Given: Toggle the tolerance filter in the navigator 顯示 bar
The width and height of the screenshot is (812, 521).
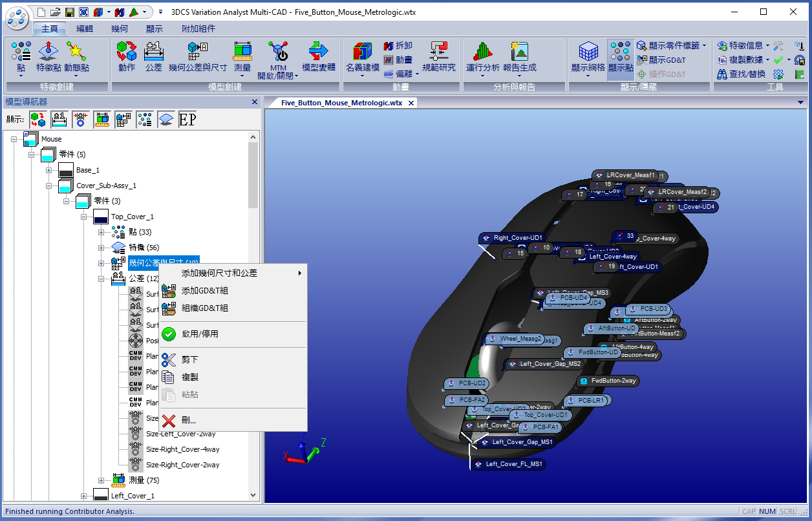Looking at the screenshot, I should (x=59, y=120).
